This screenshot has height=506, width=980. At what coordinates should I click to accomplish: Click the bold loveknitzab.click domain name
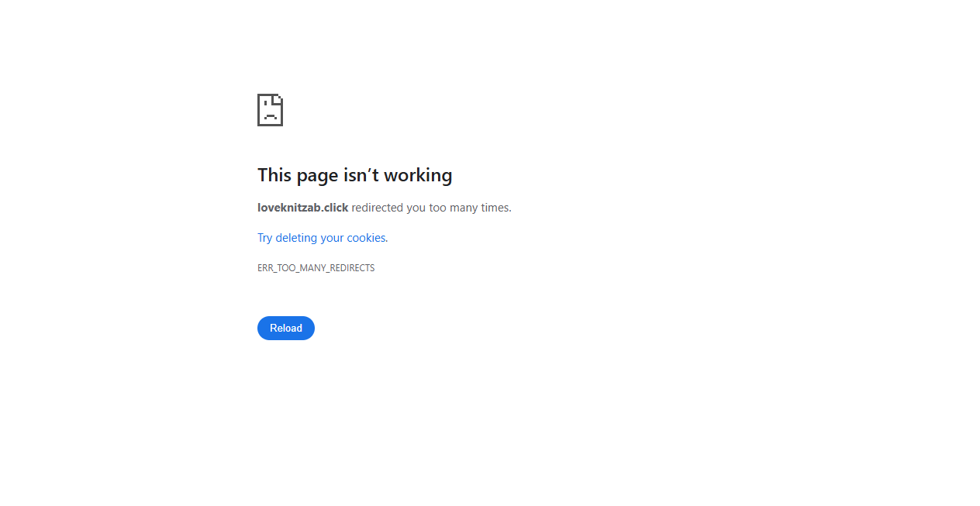303,208
